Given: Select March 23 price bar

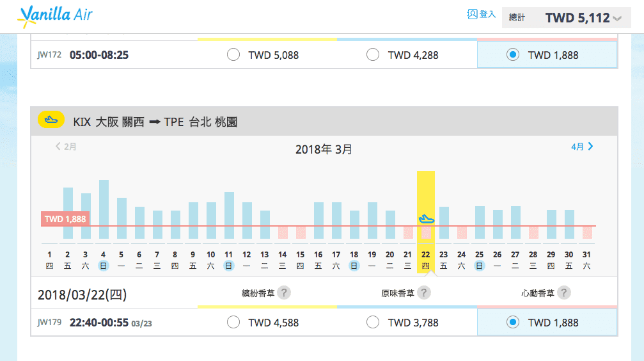Looking at the screenshot, I should [444, 223].
